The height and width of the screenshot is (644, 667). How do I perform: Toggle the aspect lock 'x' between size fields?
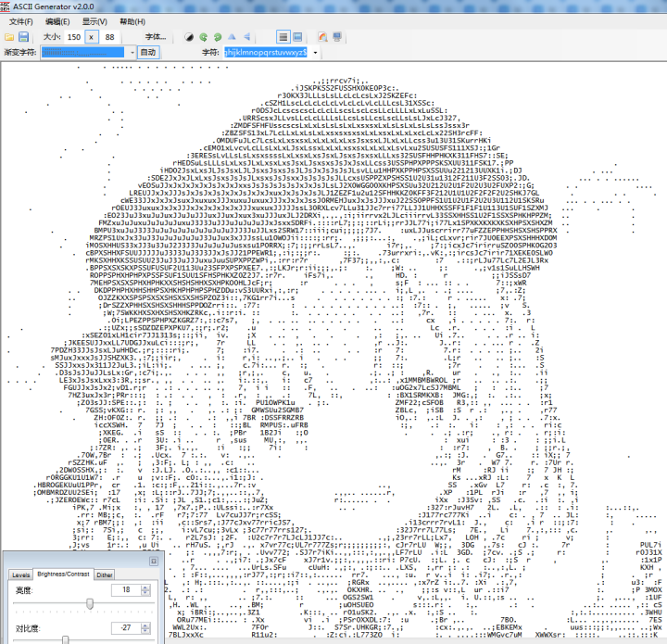(91, 37)
